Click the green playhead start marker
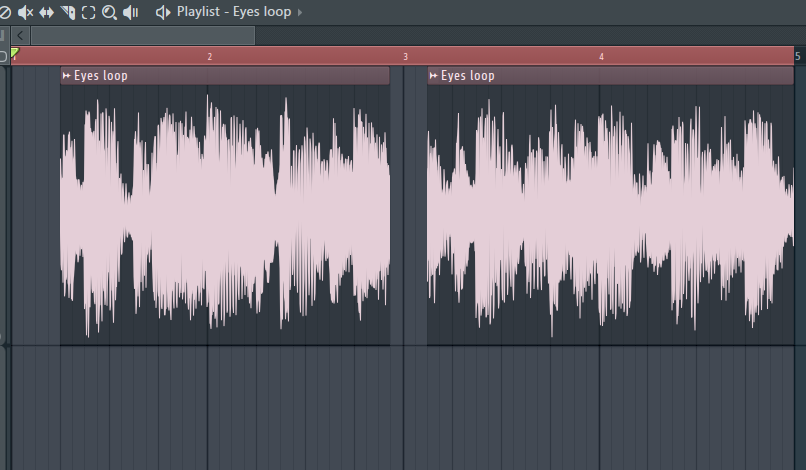 tap(14, 53)
